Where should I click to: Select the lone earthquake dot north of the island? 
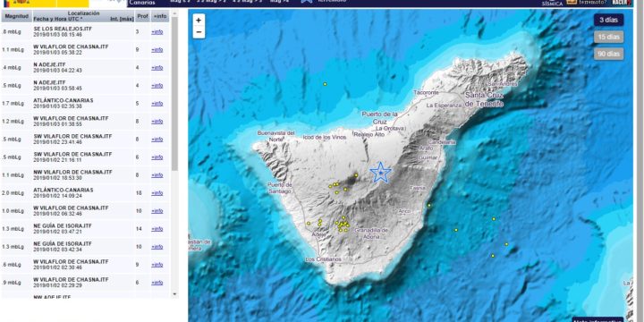click(325, 84)
